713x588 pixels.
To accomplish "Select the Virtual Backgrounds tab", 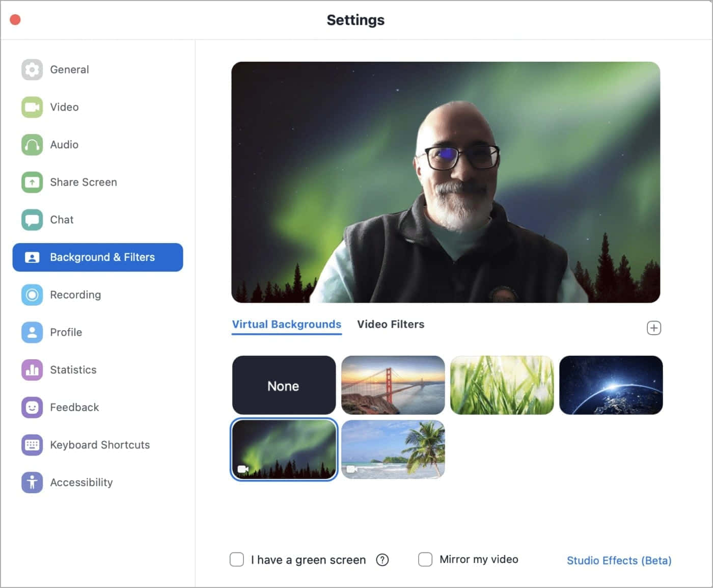I will [287, 325].
